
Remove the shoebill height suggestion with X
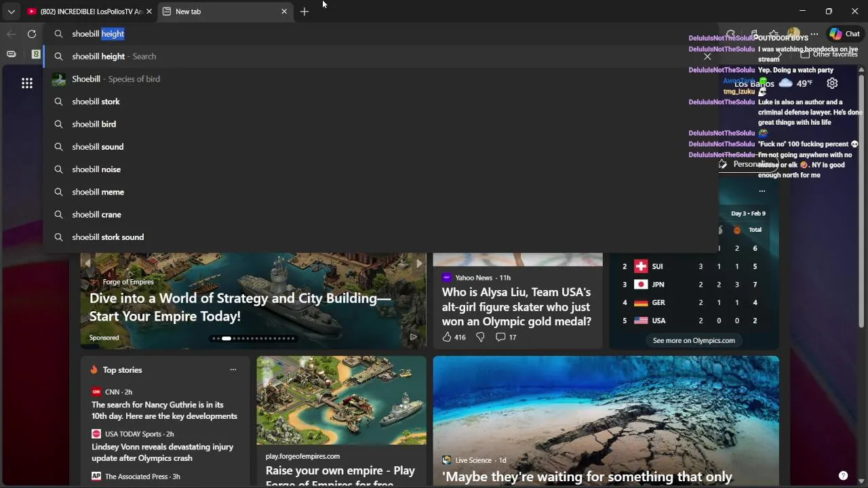707,56
